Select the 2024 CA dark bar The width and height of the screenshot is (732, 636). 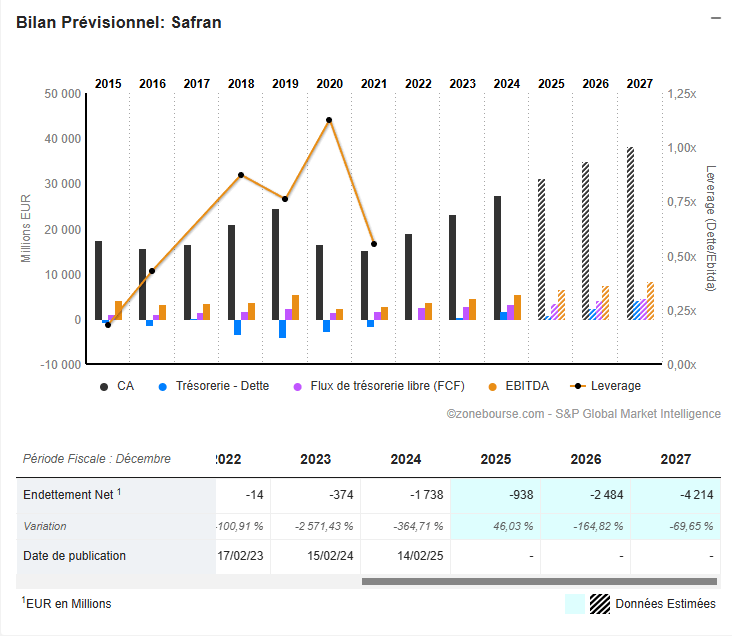coord(497,257)
